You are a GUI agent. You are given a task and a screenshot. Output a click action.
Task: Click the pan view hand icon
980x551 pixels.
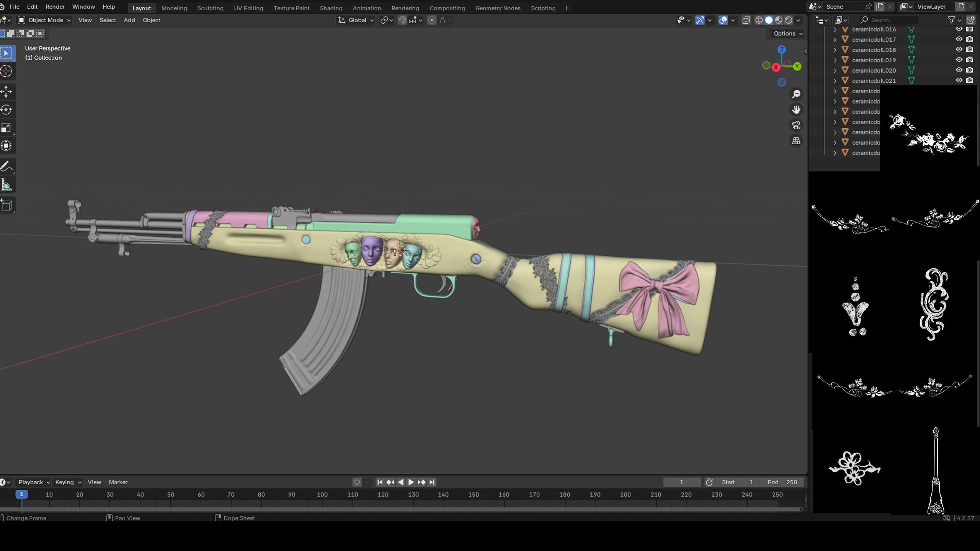(796, 109)
